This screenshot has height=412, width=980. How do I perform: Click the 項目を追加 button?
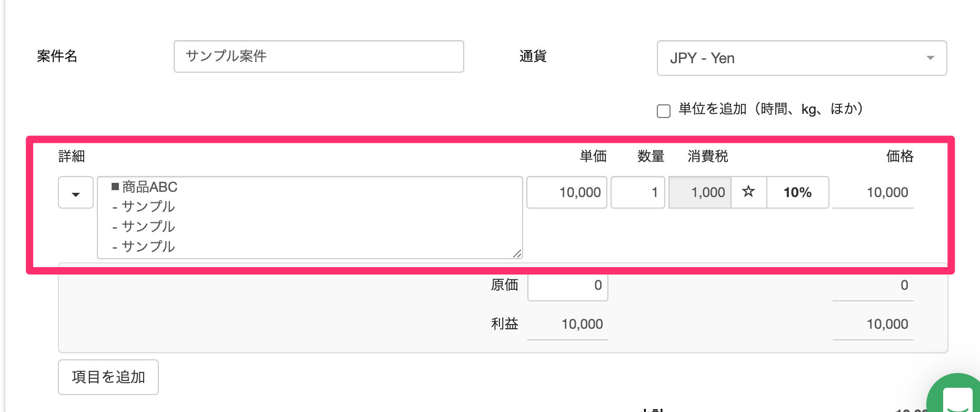(x=108, y=377)
